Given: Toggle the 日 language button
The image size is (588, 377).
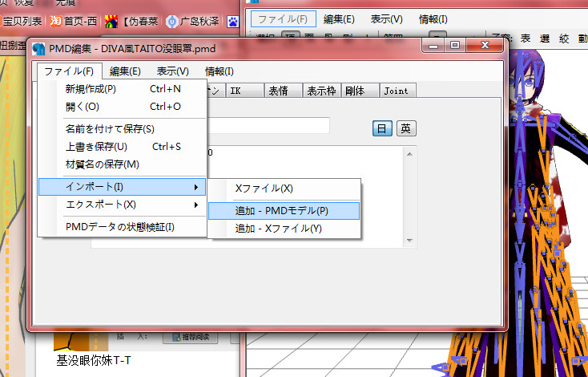Looking at the screenshot, I should click(x=382, y=128).
